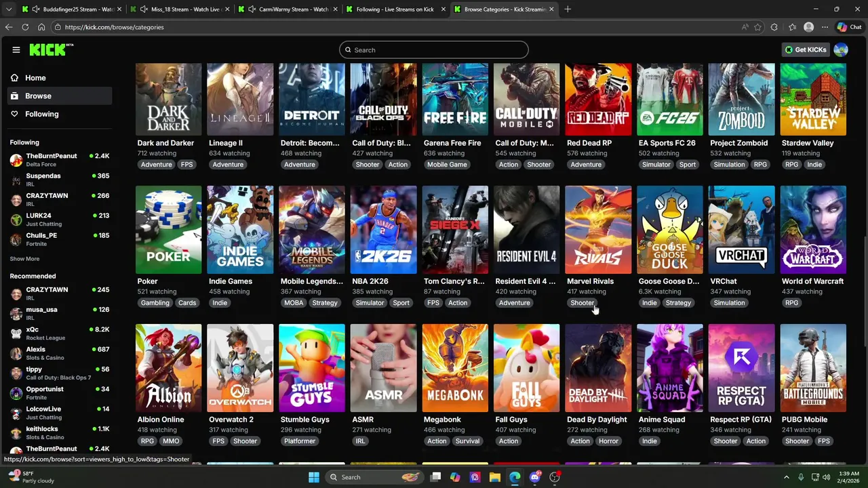This screenshot has height=488, width=868.
Task: Open Marvel Rivals category thumbnail
Action: 598,230
